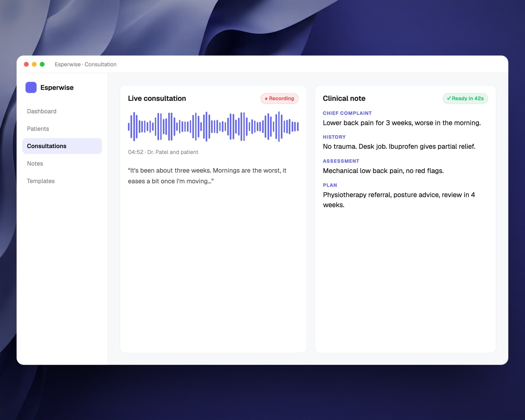Maximize the window with green button
Screen dimensions: 525x420
(42, 64)
